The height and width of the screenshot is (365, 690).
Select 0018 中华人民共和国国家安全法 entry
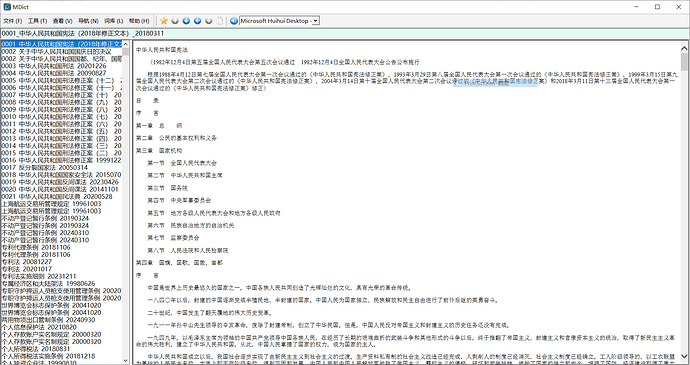[x=61, y=175]
